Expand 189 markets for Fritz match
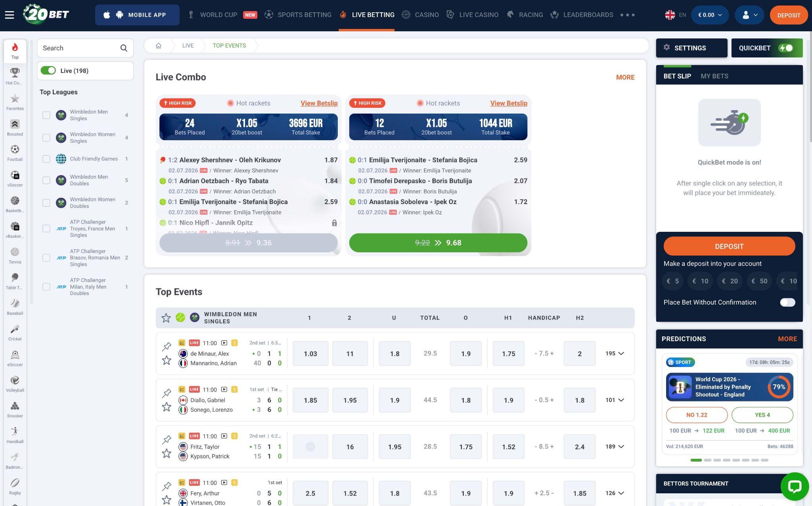 (x=615, y=447)
